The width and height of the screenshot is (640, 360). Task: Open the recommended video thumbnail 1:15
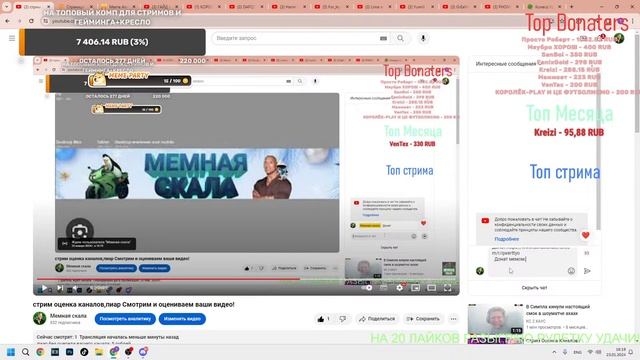[x=496, y=319]
